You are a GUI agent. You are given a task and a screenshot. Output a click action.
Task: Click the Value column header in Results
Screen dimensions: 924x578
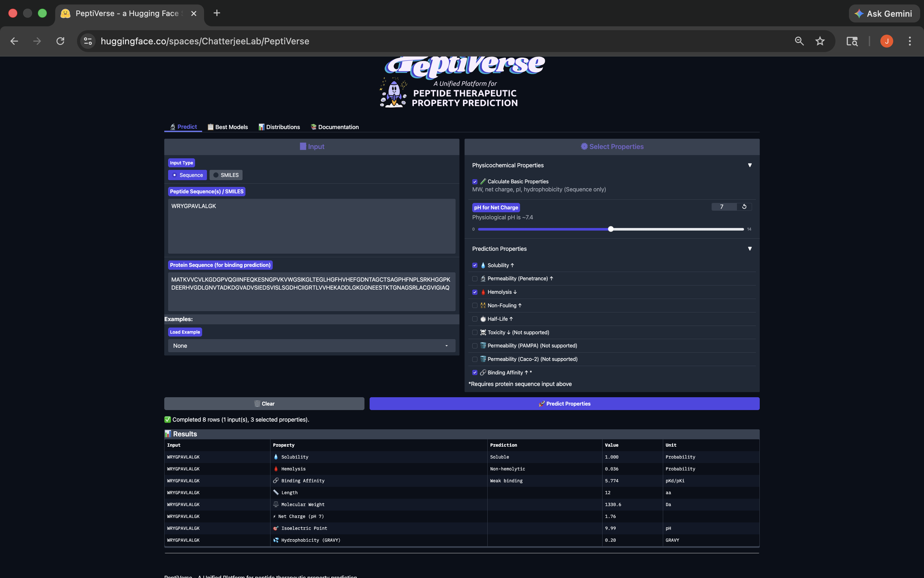tap(612, 445)
